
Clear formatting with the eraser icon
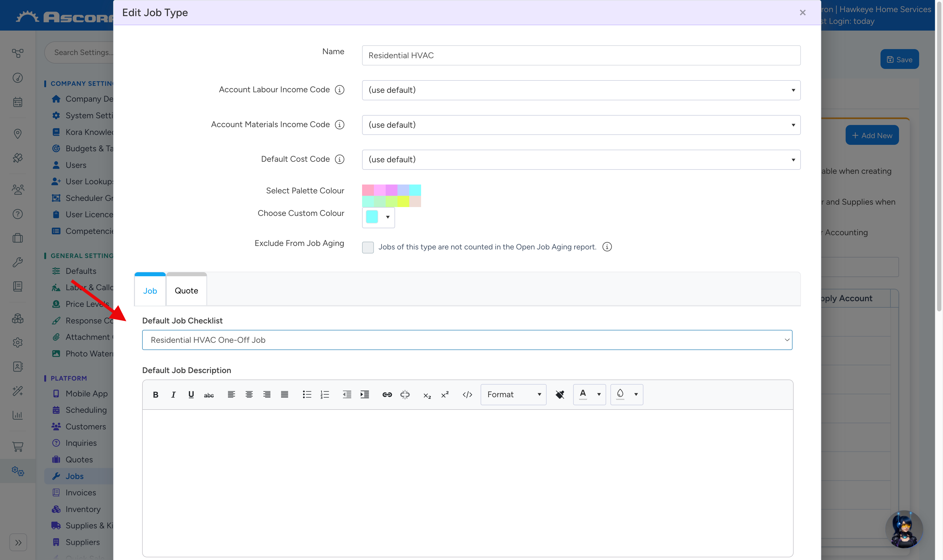560,395
